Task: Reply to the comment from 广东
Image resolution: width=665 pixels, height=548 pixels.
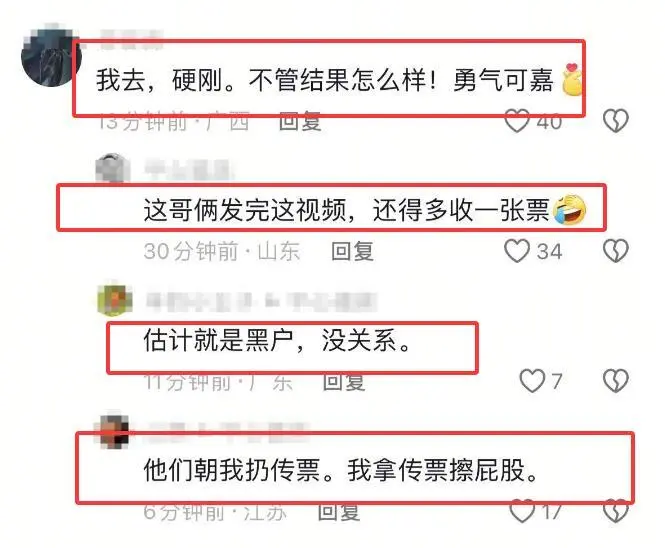Action: tap(344, 382)
